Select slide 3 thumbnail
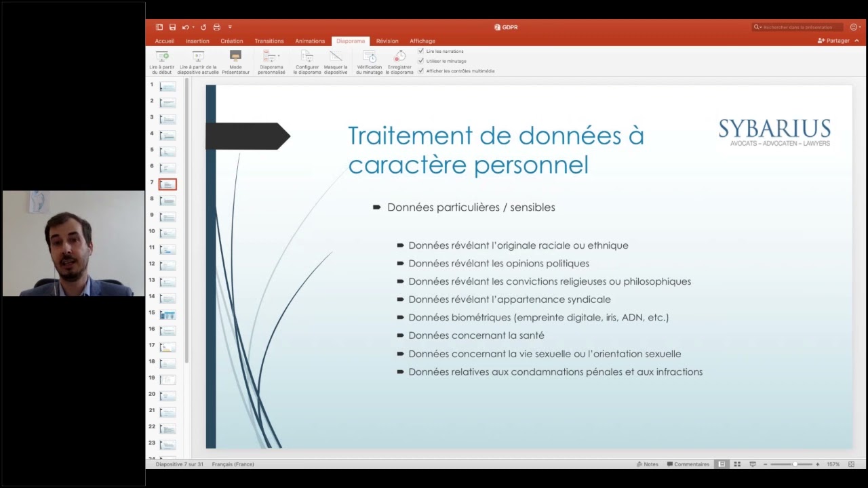 point(167,119)
